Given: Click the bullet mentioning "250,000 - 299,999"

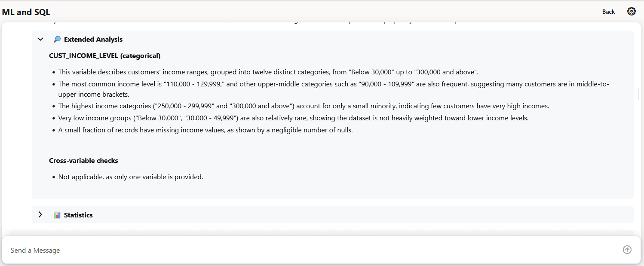Looking at the screenshot, I should 304,106.
